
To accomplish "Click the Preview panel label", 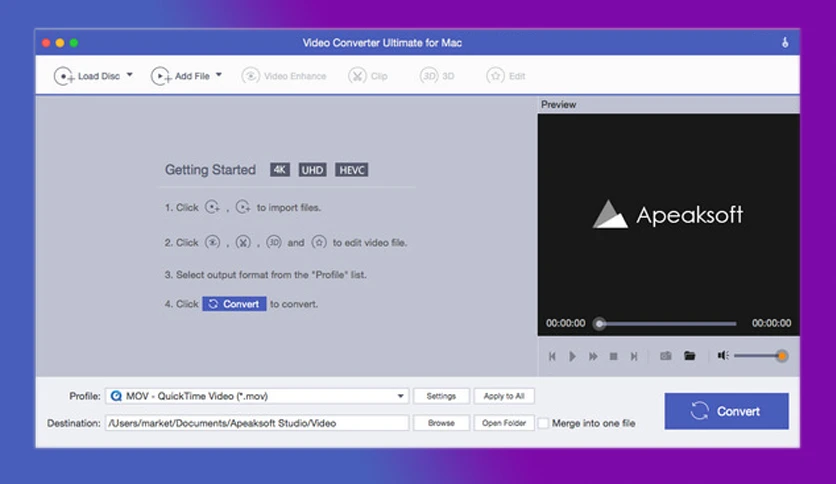I will 558,104.
